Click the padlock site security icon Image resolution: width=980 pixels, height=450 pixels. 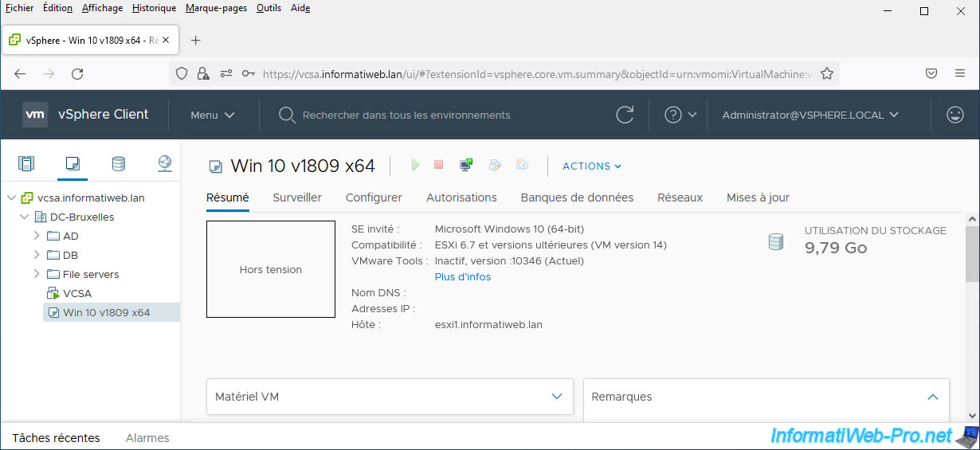point(202,73)
